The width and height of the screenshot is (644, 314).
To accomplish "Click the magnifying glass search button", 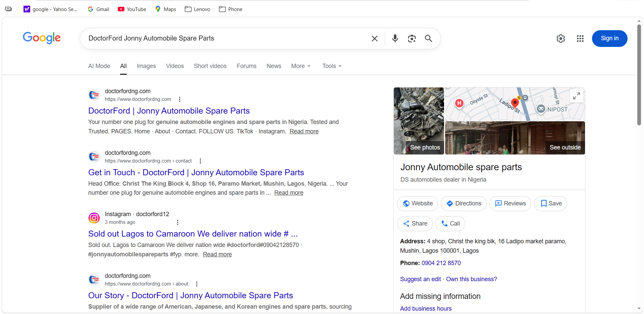I will point(428,39).
